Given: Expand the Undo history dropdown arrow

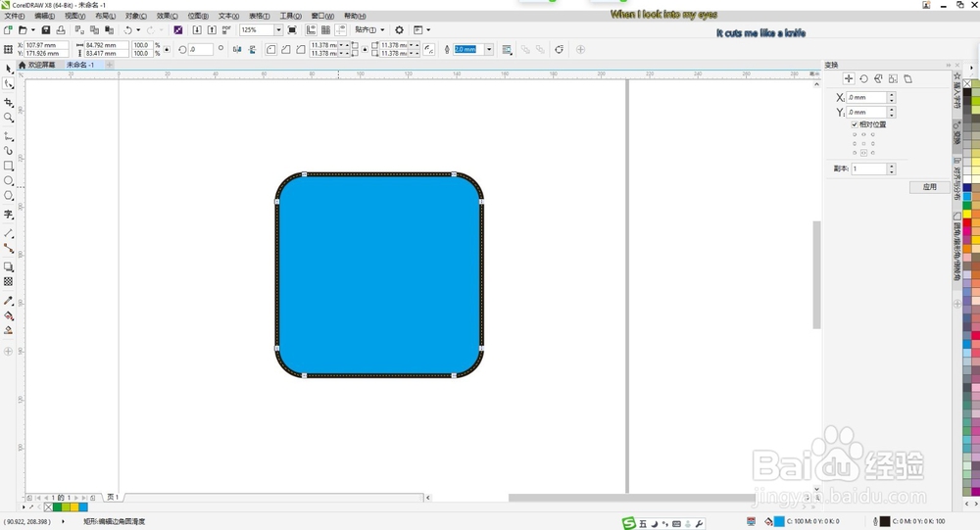Looking at the screenshot, I should point(138,30).
